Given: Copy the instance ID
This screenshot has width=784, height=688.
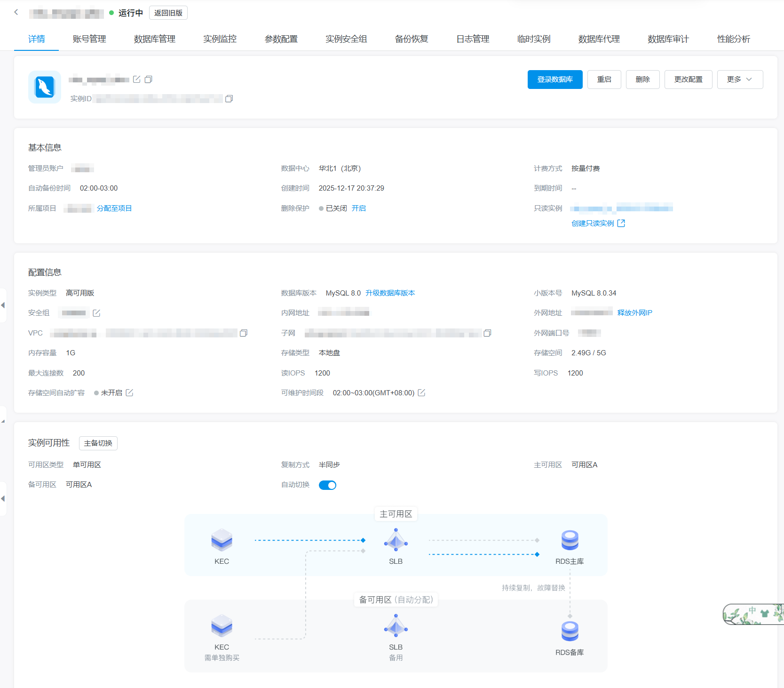Looking at the screenshot, I should point(229,99).
